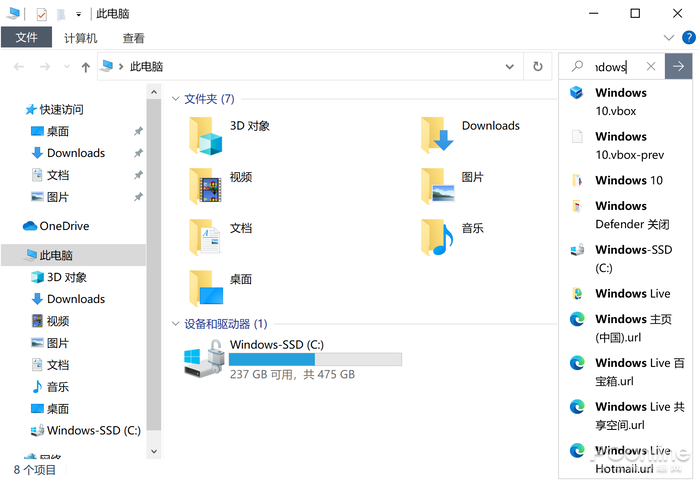Open Customize Quick Access Toolbar dropdown
This screenshot has height=481, width=700.
79,14
